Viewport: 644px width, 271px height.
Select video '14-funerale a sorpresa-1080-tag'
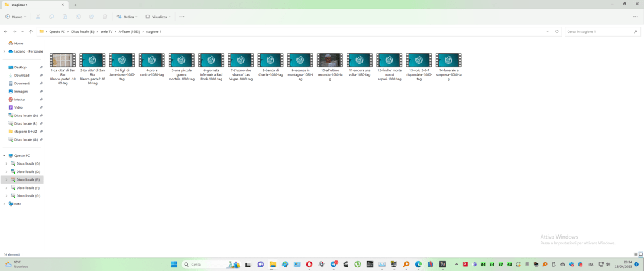click(x=448, y=67)
